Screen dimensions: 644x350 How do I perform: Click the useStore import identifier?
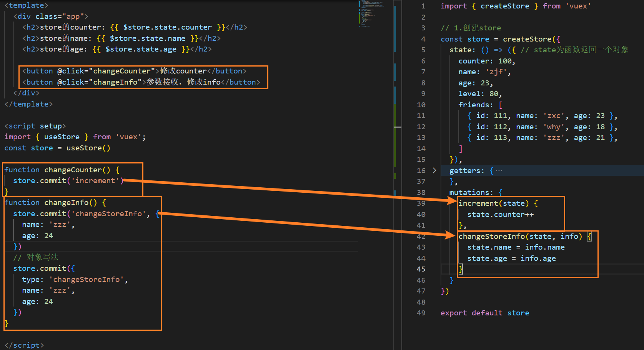[x=62, y=137]
